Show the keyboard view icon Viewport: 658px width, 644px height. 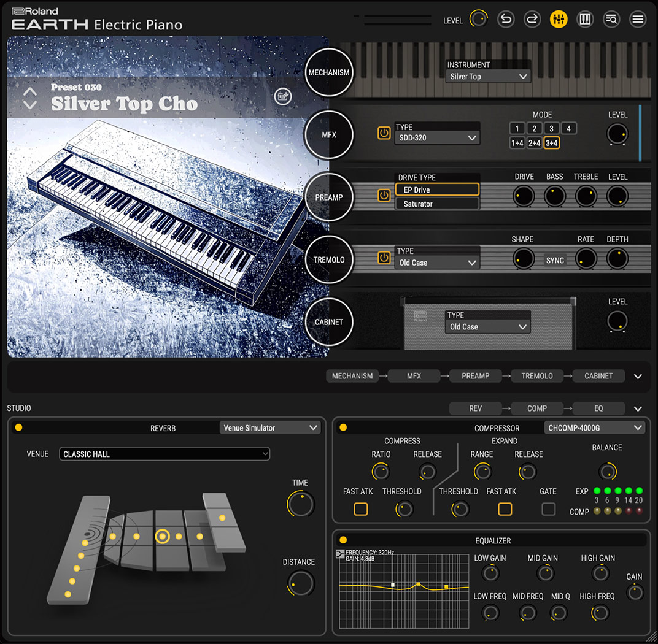coord(585,20)
